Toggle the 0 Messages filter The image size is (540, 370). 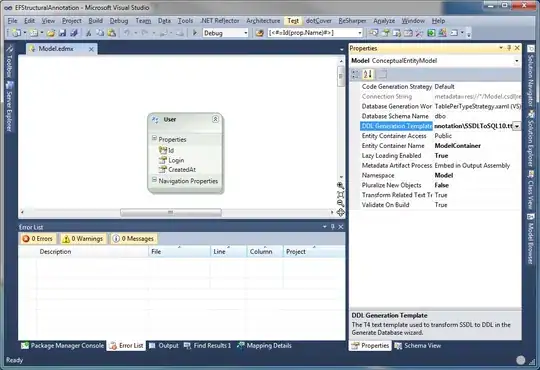(x=134, y=238)
